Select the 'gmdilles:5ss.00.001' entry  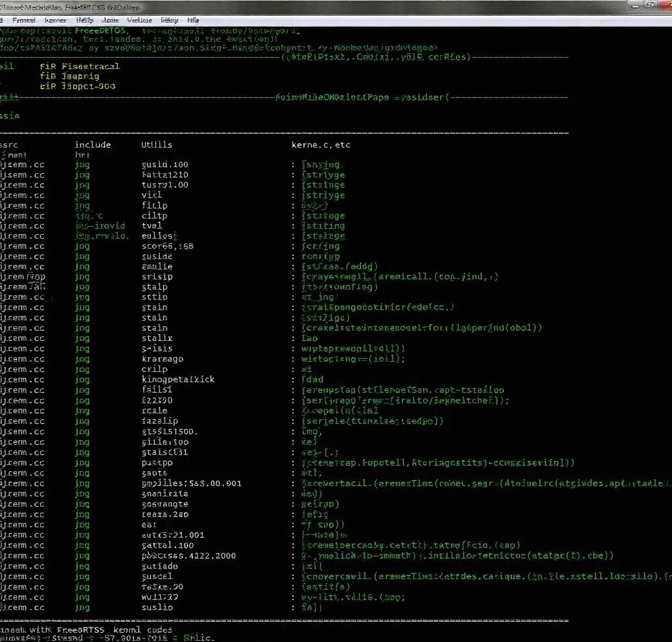191,483
